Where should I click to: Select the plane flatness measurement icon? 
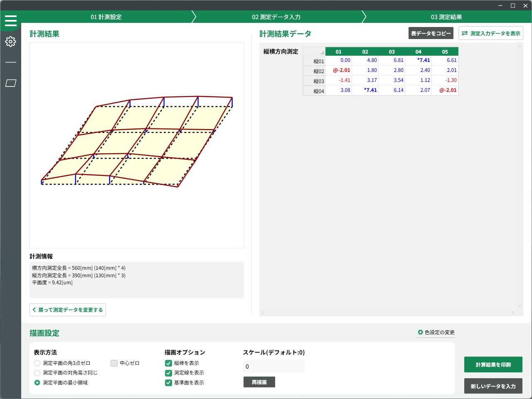tap(11, 83)
